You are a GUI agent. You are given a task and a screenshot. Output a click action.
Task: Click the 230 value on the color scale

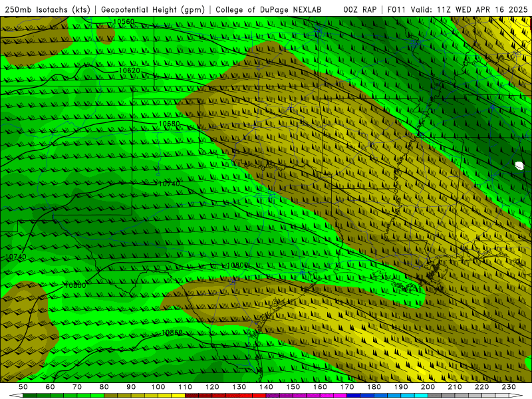(x=509, y=387)
